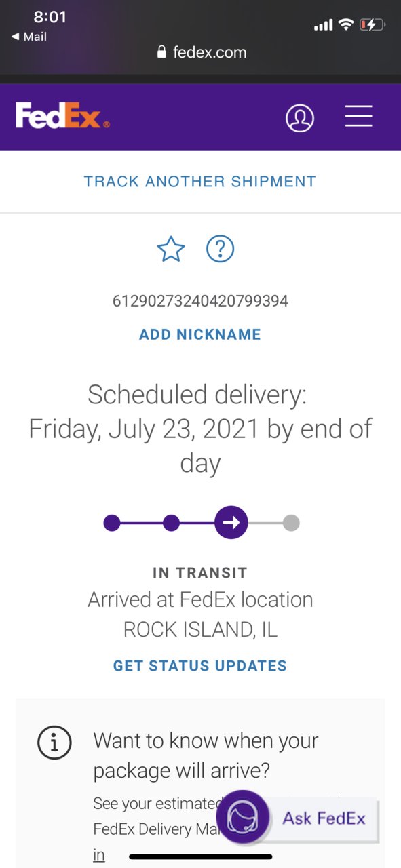
Task: Tap the FedEx logo
Action: click(62, 116)
